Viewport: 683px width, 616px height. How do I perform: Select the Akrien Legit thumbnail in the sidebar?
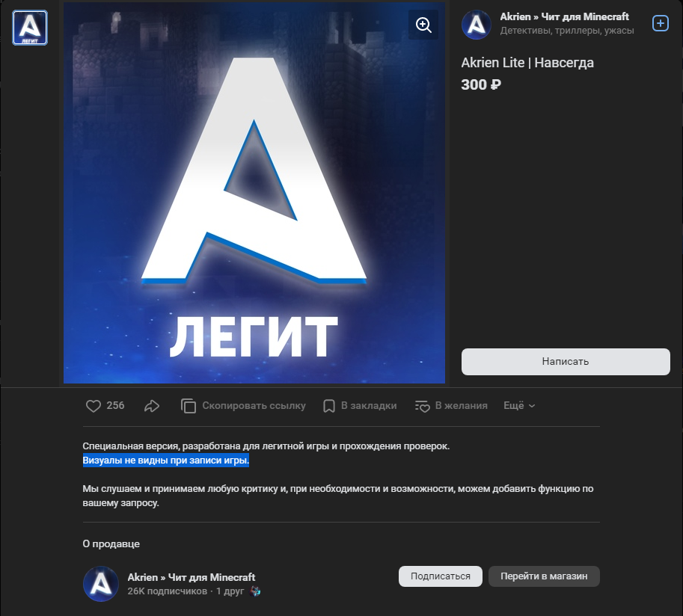tap(30, 28)
